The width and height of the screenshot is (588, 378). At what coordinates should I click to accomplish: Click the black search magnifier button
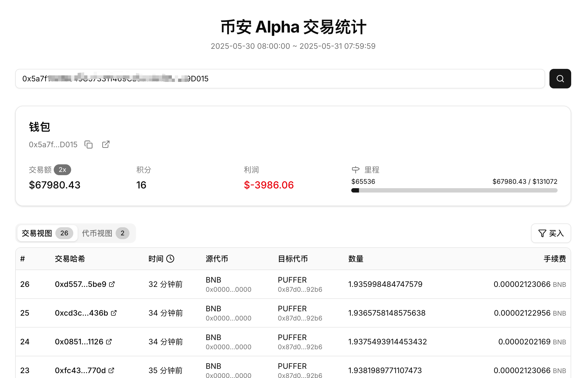point(560,79)
